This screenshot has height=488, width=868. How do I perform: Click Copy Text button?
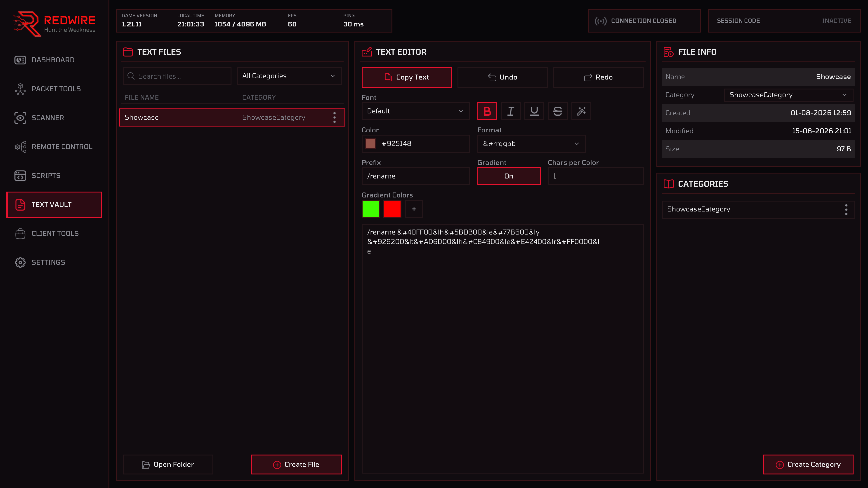coord(407,77)
